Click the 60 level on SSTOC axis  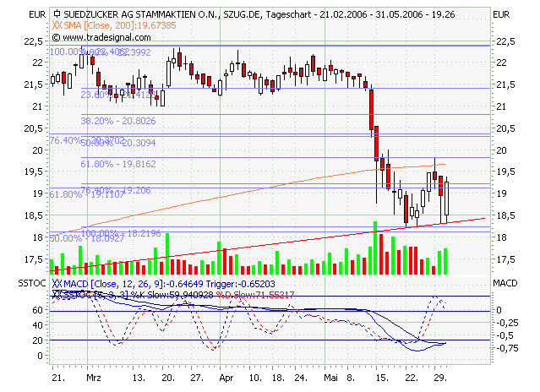pos(37,310)
